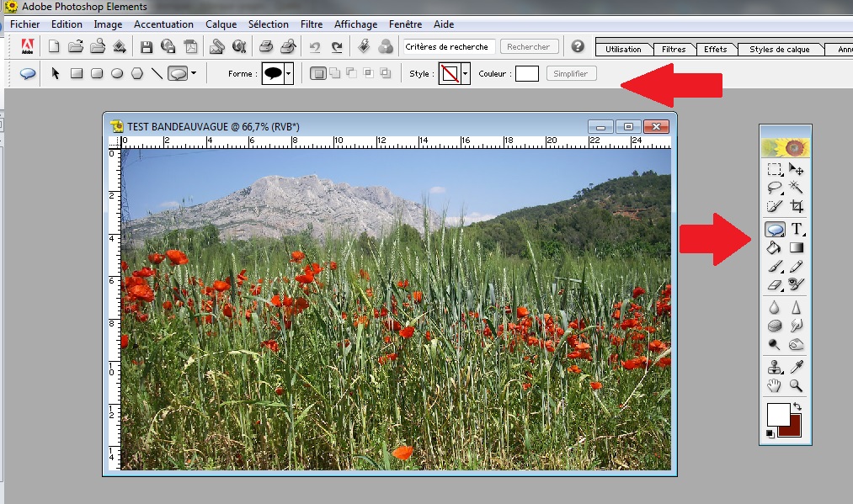Expand the custom shape tool options arrow
853x504 pixels.
[x=194, y=73]
